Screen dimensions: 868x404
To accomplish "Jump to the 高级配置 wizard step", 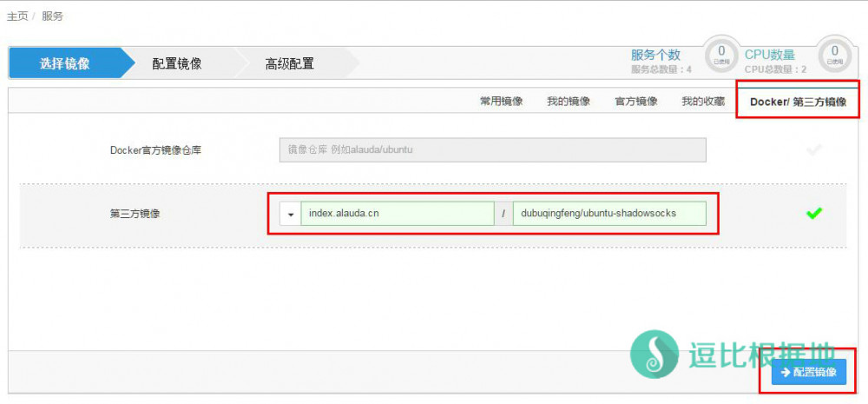I will [289, 63].
